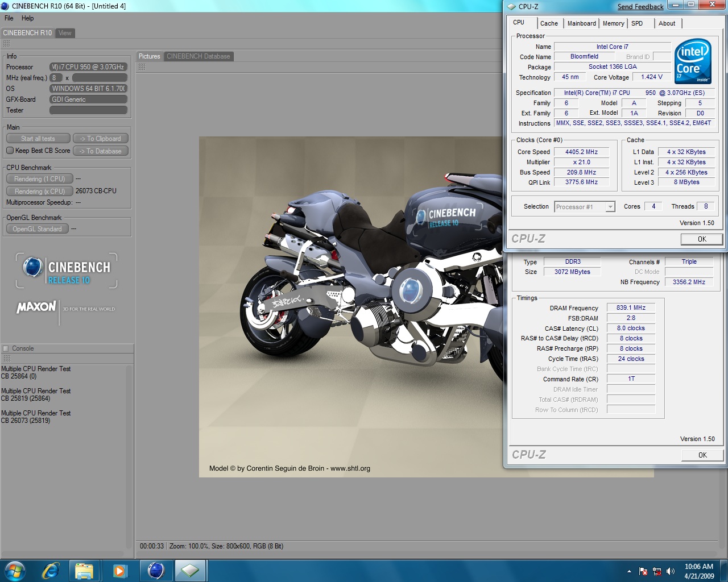Image resolution: width=728 pixels, height=582 pixels.
Task: Select CPU-Z CPU tab
Action: [x=519, y=22]
